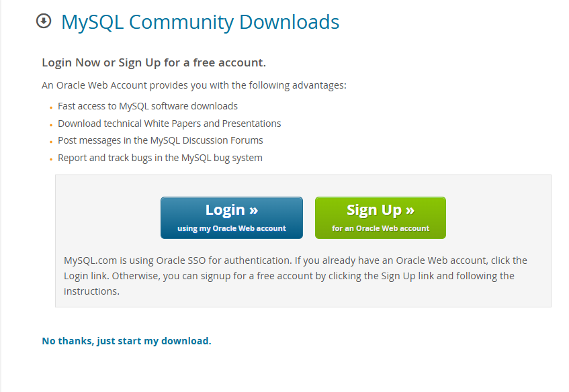Image resolution: width=569 pixels, height=392 pixels.
Task: Click the double chevron on Sign Up button
Action: pyautogui.click(x=410, y=210)
